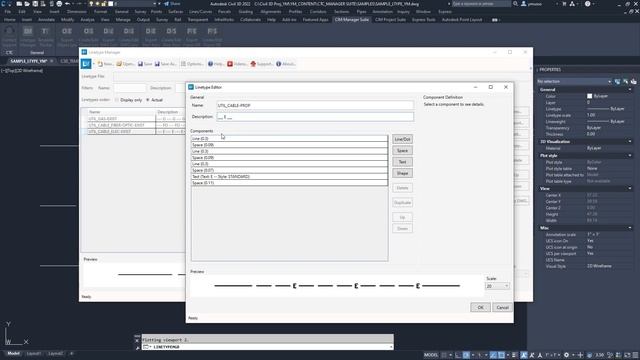The height and width of the screenshot is (360, 640).
Task: Click Open folder icon in quick access toolbar
Action: point(27,4)
